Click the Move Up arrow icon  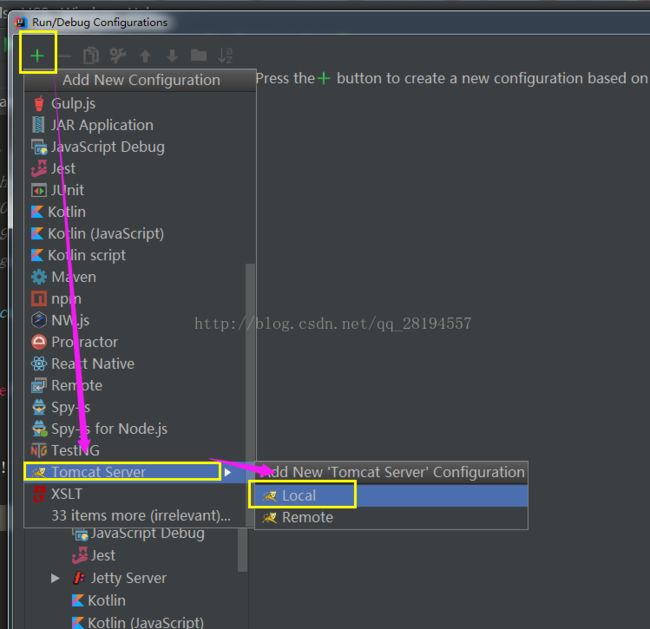[x=145, y=56]
